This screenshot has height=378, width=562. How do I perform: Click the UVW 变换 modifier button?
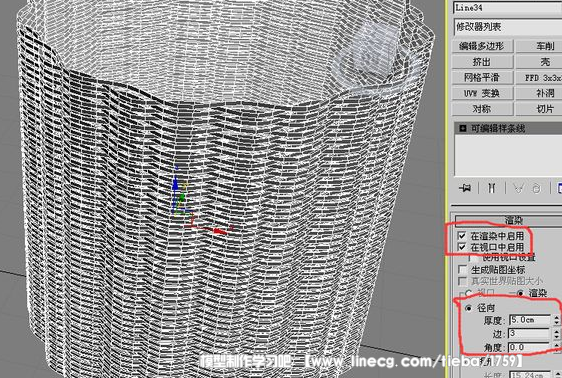[482, 94]
